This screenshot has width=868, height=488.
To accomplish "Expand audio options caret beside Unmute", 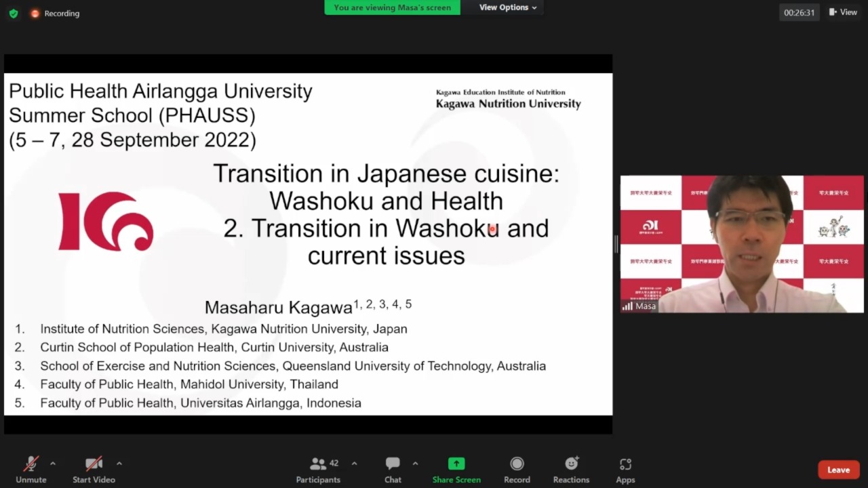I will 53,464.
